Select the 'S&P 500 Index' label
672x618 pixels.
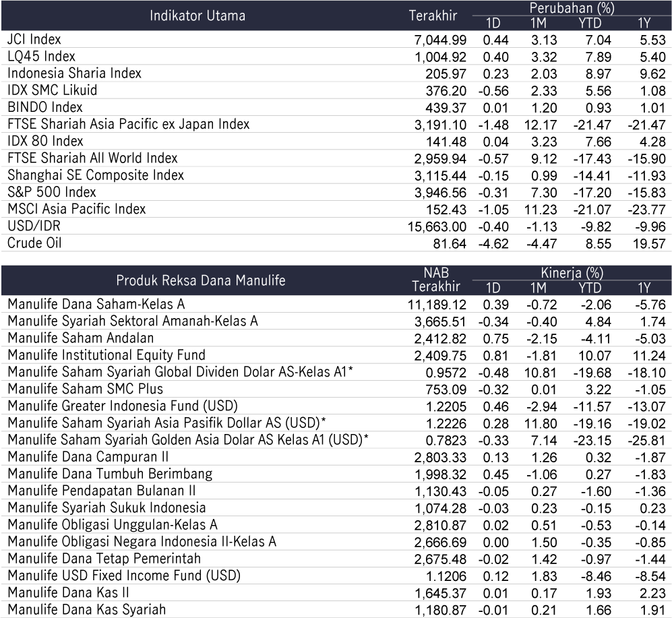coord(52,192)
